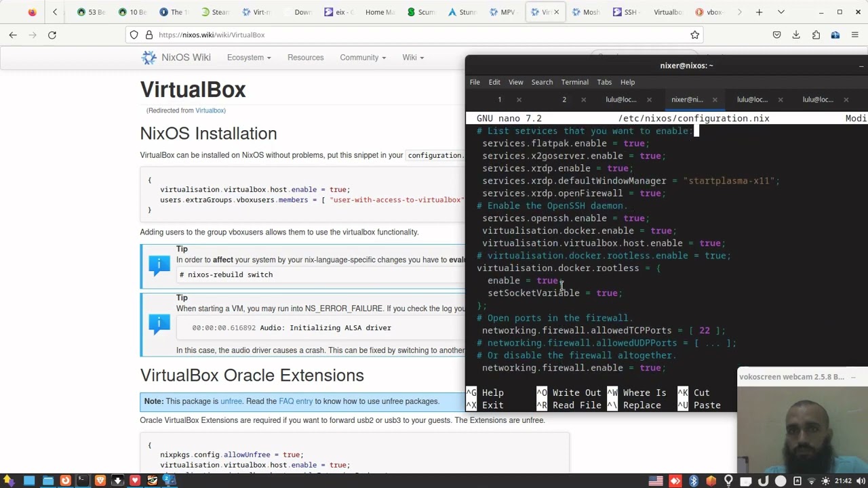Switch to the Home Manager browser tab

coord(379,12)
